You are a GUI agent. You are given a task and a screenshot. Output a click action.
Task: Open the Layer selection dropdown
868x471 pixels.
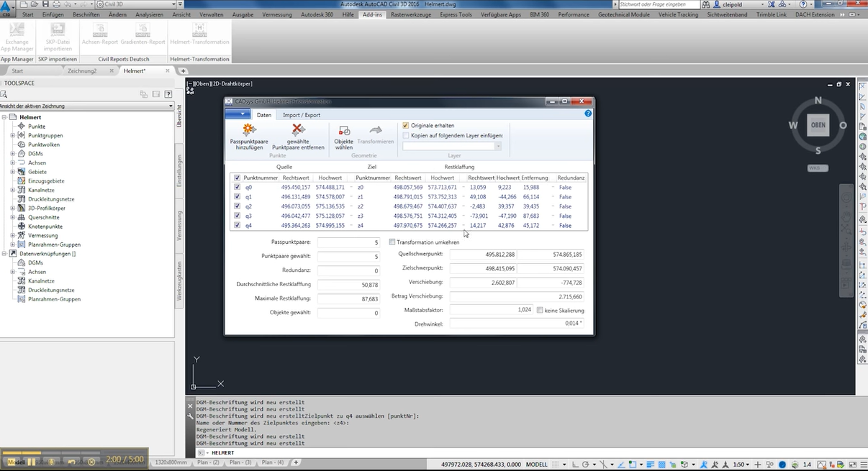pyautogui.click(x=497, y=146)
